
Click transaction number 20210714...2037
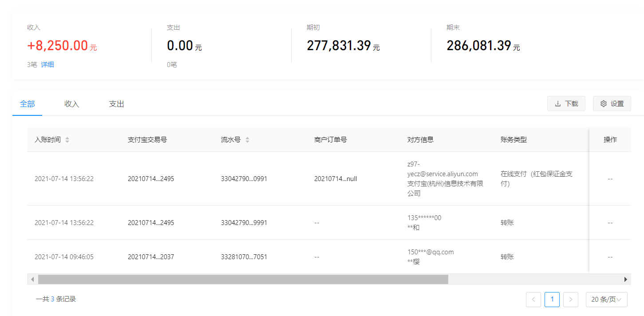click(151, 257)
